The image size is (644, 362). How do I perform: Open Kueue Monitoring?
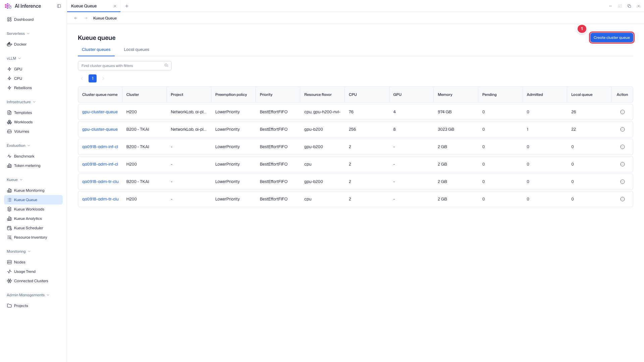[33, 190]
